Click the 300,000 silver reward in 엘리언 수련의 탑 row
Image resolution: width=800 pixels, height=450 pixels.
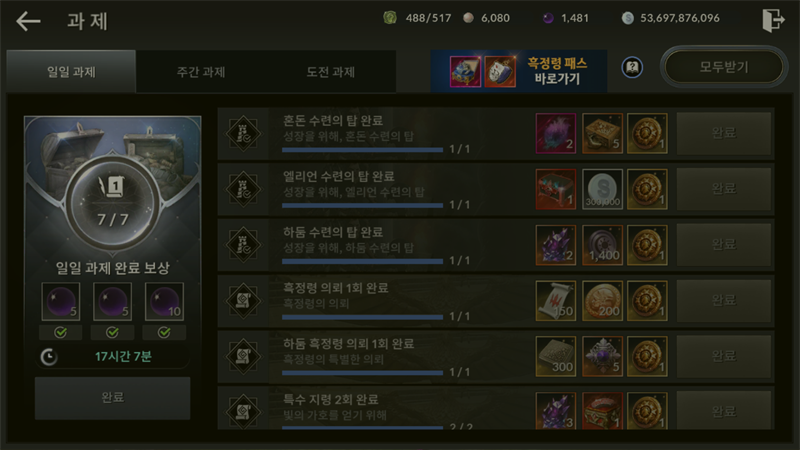pyautogui.click(x=603, y=189)
